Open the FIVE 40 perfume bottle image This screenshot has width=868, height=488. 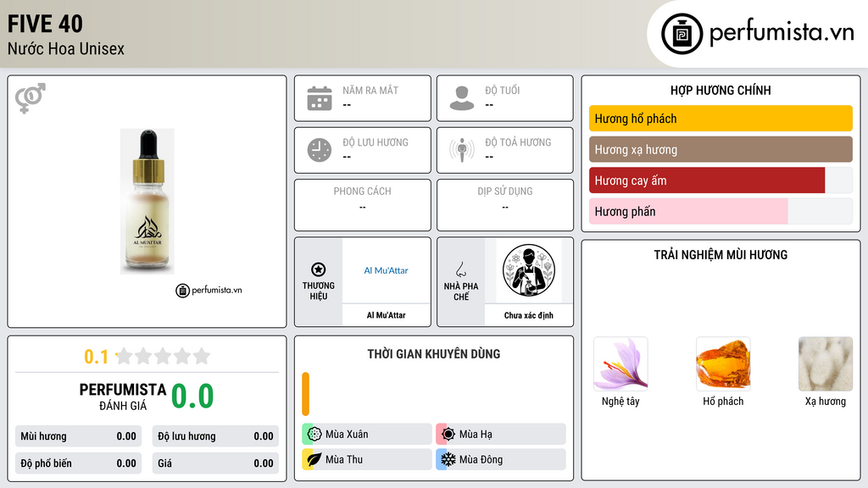(x=147, y=202)
